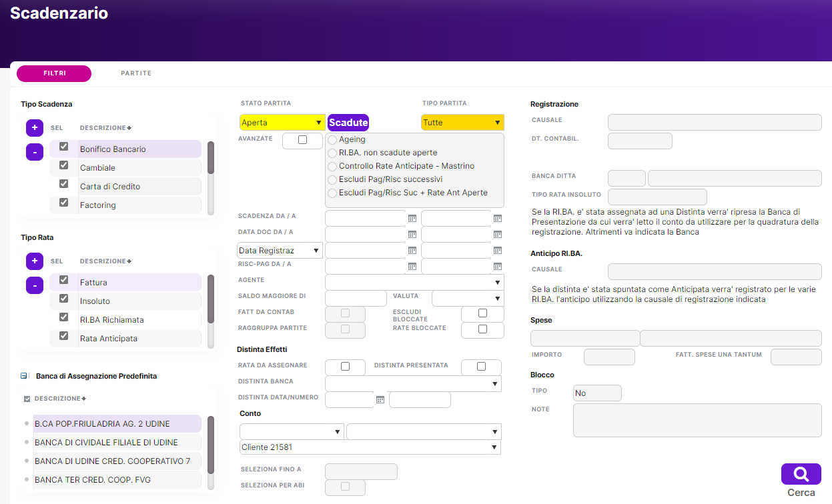This screenshot has width=832, height=504.
Task: Click the Saldo Maggiore Di field
Action: pyautogui.click(x=356, y=299)
